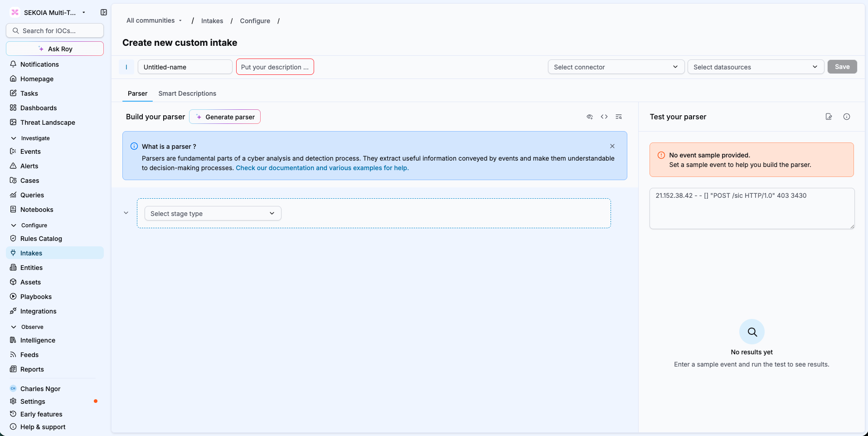Open Threat Landscape icon
The image size is (868, 436).
13,122
